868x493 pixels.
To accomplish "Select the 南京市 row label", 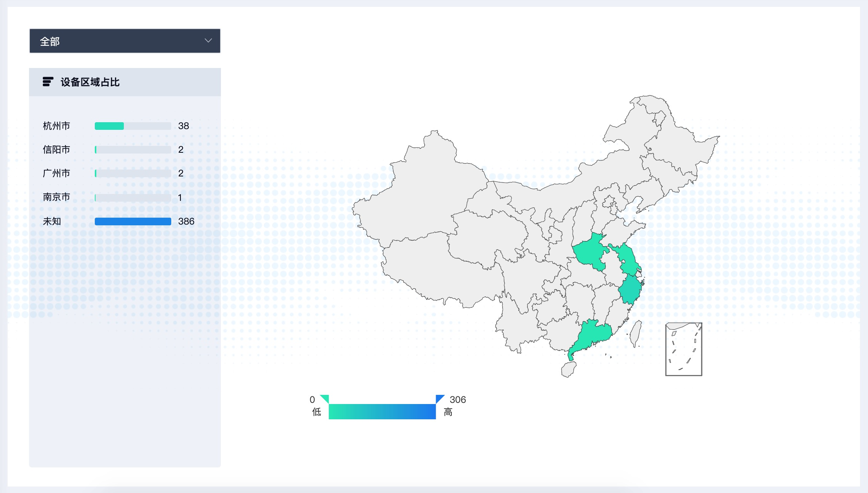I will 57,197.
